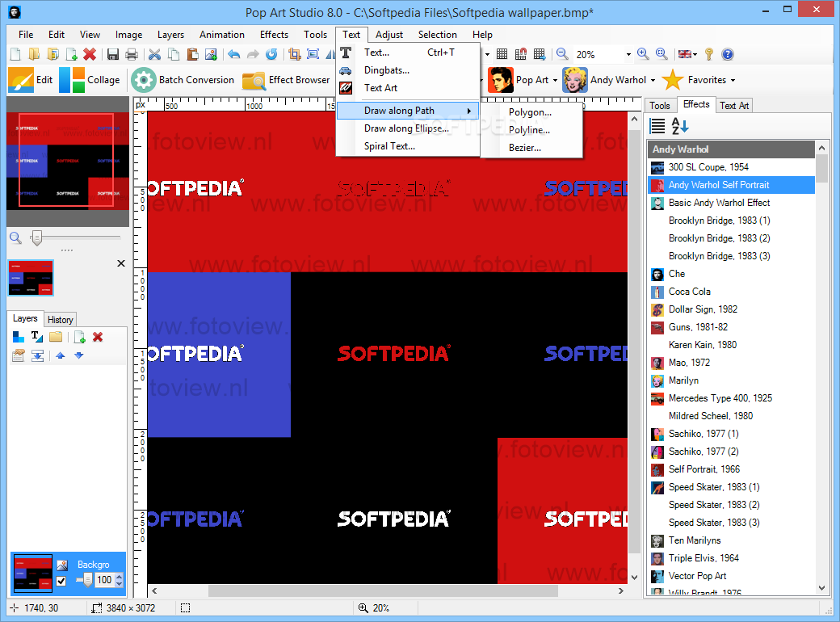Screen dimensions: 840x622
Task: Click the open file folder icon
Action: point(34,54)
